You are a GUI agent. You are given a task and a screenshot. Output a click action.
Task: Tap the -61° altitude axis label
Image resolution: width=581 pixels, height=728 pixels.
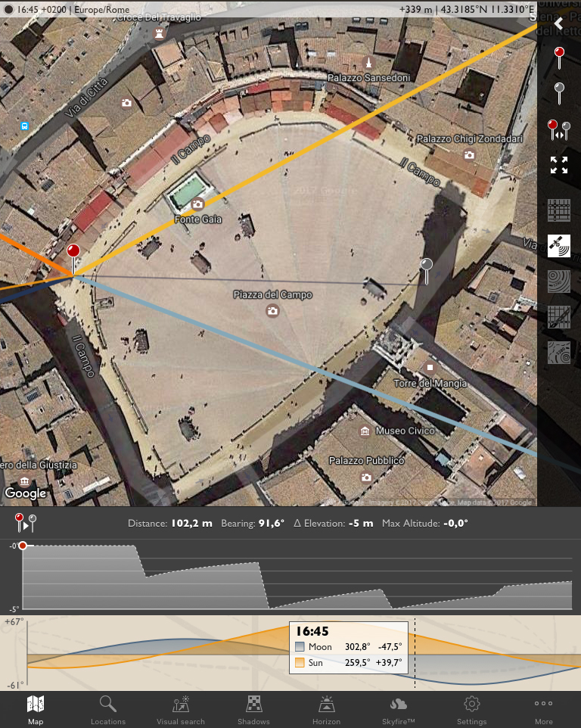[15, 686]
